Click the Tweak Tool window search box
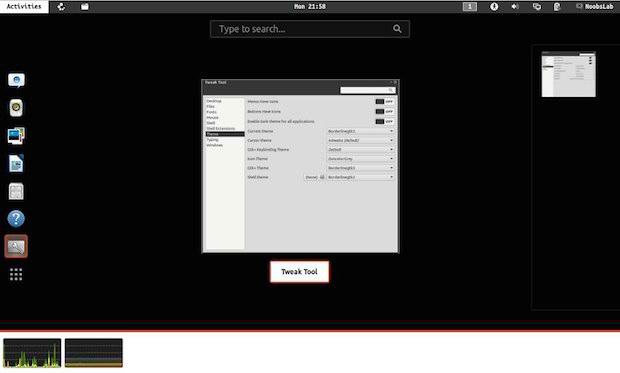 [x=367, y=90]
